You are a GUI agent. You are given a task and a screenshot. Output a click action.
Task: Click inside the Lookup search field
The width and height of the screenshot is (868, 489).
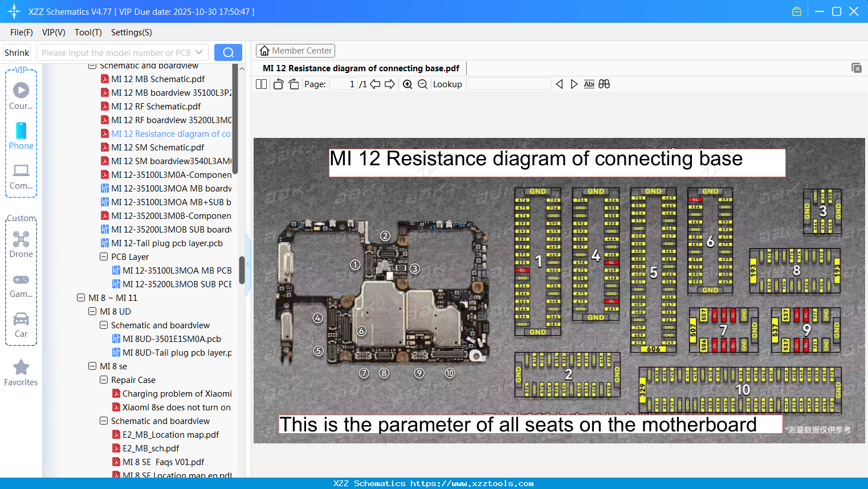508,84
